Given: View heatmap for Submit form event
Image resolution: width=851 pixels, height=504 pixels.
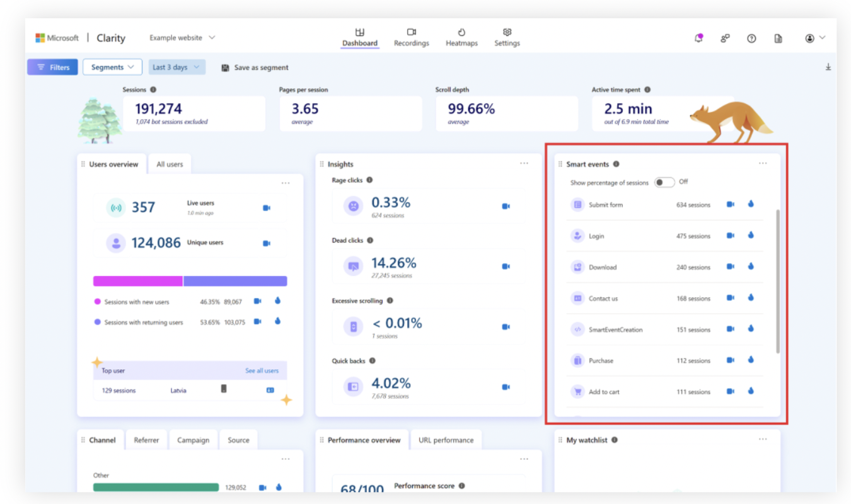Looking at the screenshot, I should pyautogui.click(x=751, y=204).
